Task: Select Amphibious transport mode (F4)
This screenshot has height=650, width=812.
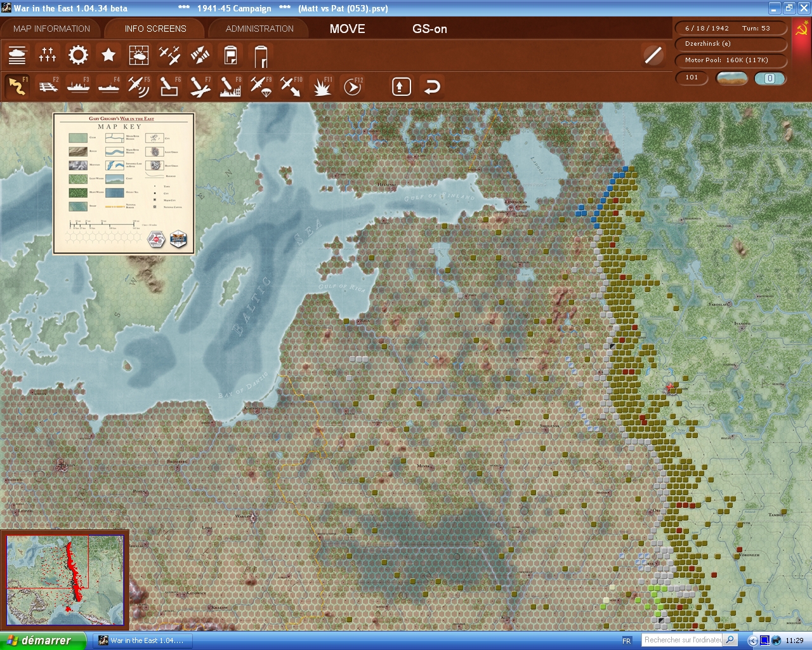Action: point(108,86)
